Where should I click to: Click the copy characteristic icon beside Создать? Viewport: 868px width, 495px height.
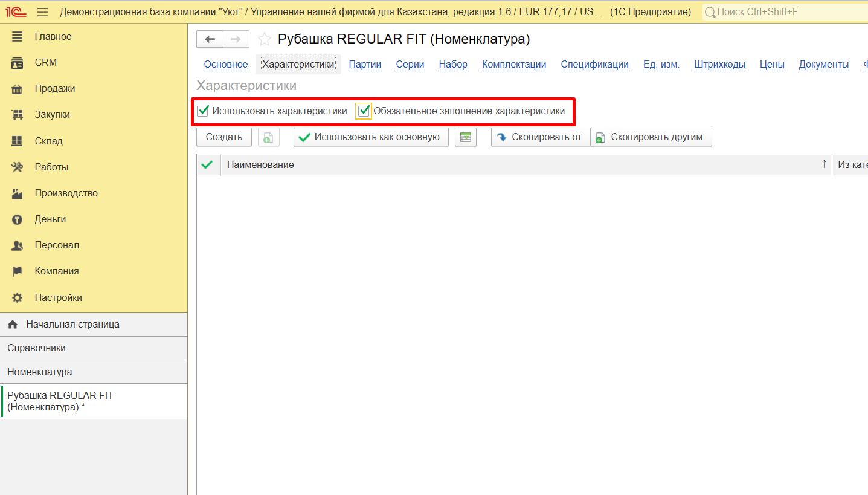pos(268,137)
